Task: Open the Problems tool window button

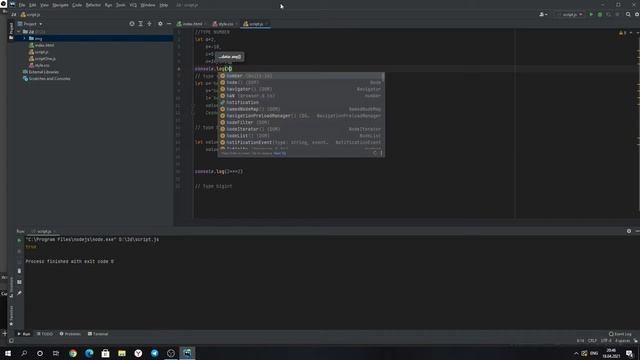Action: click(70, 334)
